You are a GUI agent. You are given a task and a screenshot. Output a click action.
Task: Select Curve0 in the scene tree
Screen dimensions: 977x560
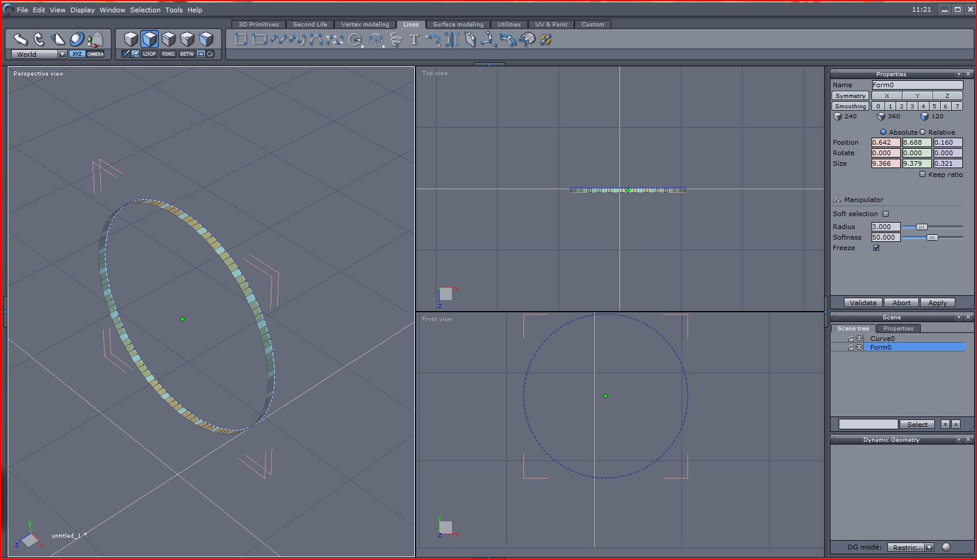coord(883,339)
